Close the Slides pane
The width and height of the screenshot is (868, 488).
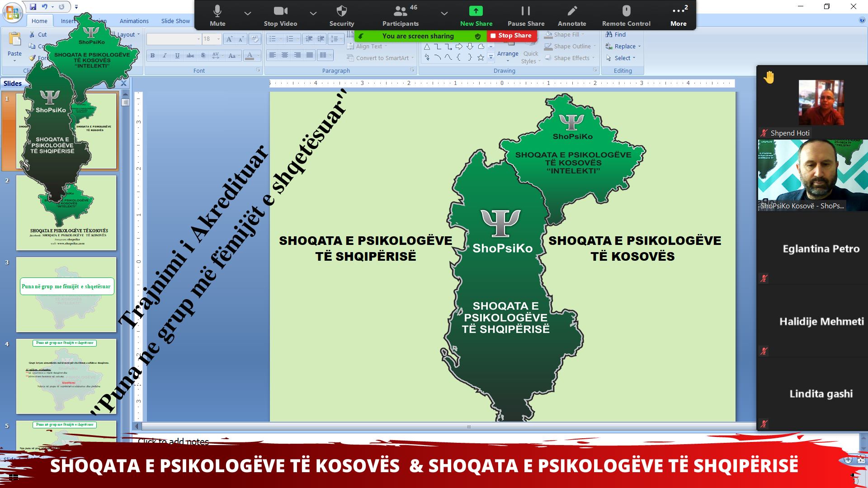(123, 84)
